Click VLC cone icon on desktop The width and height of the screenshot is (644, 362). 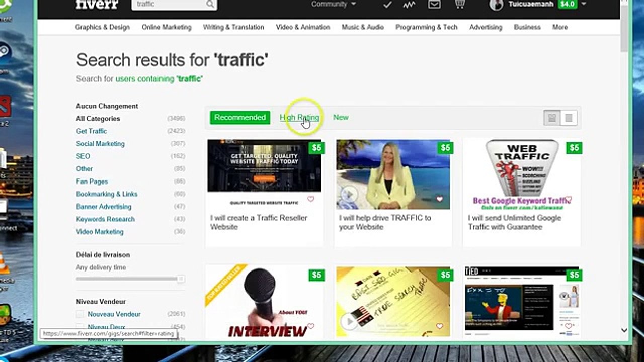[4, 263]
